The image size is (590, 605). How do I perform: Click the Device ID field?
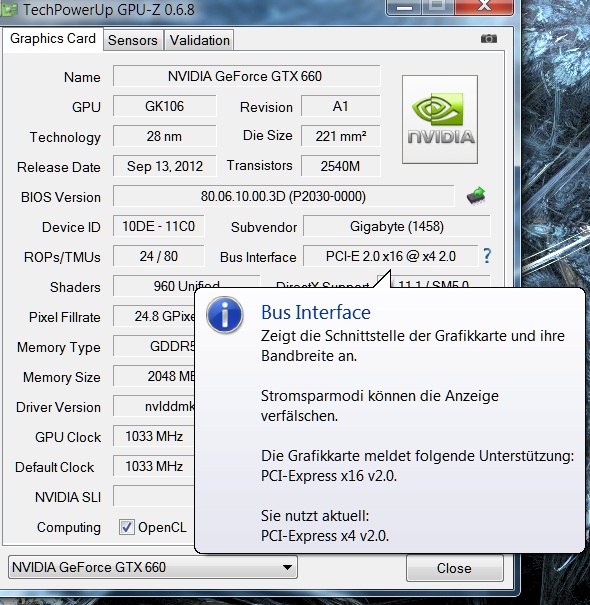(x=159, y=226)
